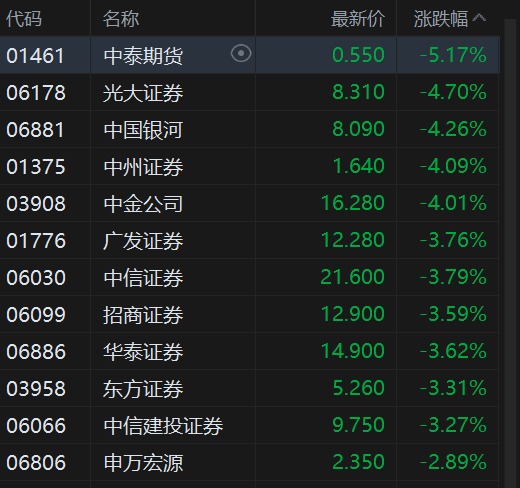Click price 5.260 of 东方证券
The width and height of the screenshot is (520, 488).
tap(359, 388)
